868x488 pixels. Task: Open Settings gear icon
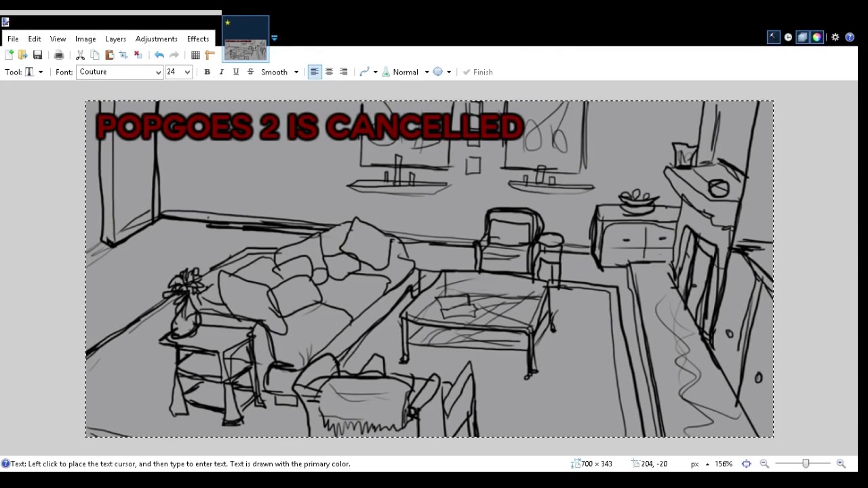coord(835,37)
